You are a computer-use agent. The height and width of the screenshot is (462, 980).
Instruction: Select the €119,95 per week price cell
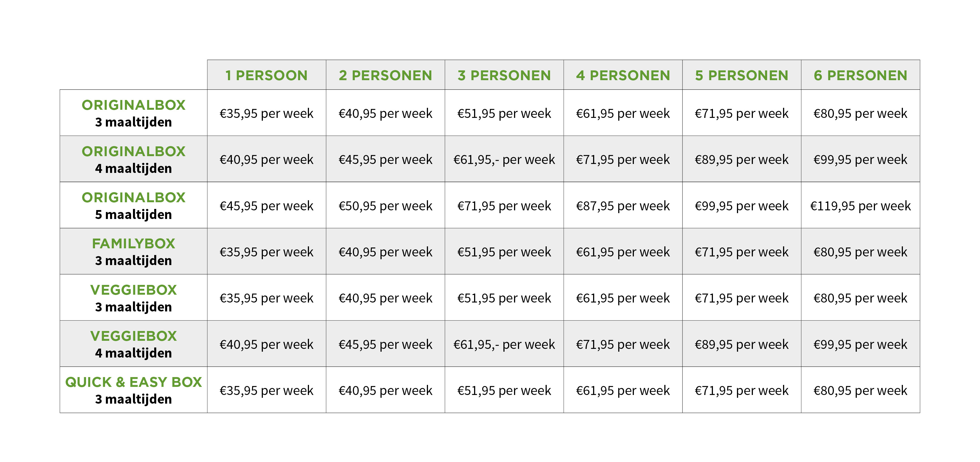pos(860,206)
